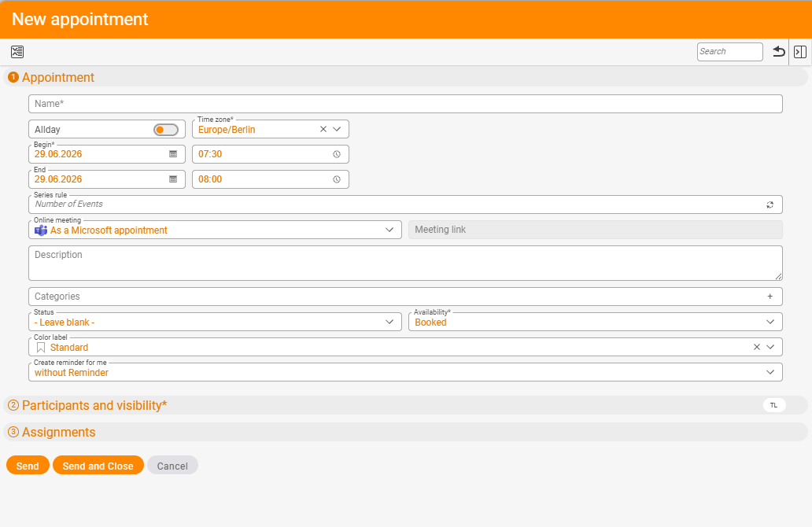Screen dimensions: 812x527
Task: Click the New appointment title text
Action: pyautogui.click(x=79, y=19)
